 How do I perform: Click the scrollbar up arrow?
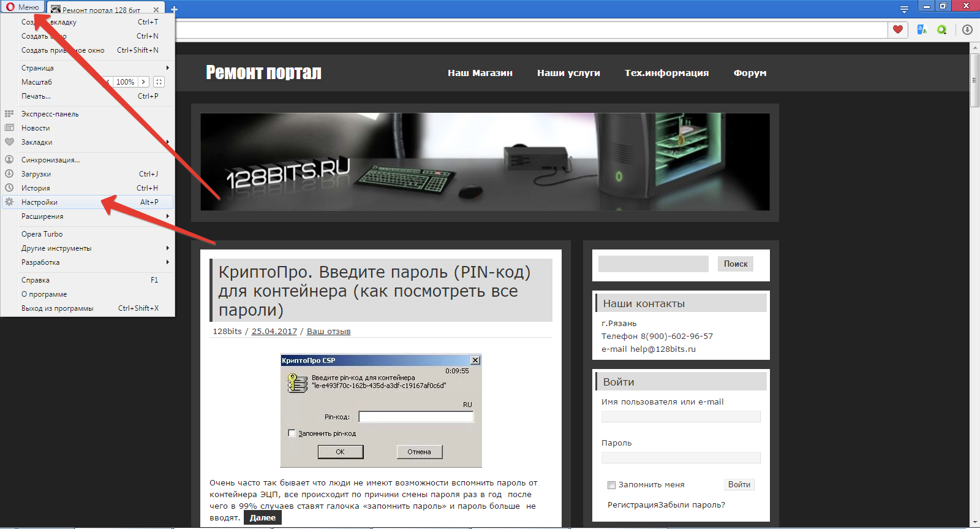click(974, 47)
